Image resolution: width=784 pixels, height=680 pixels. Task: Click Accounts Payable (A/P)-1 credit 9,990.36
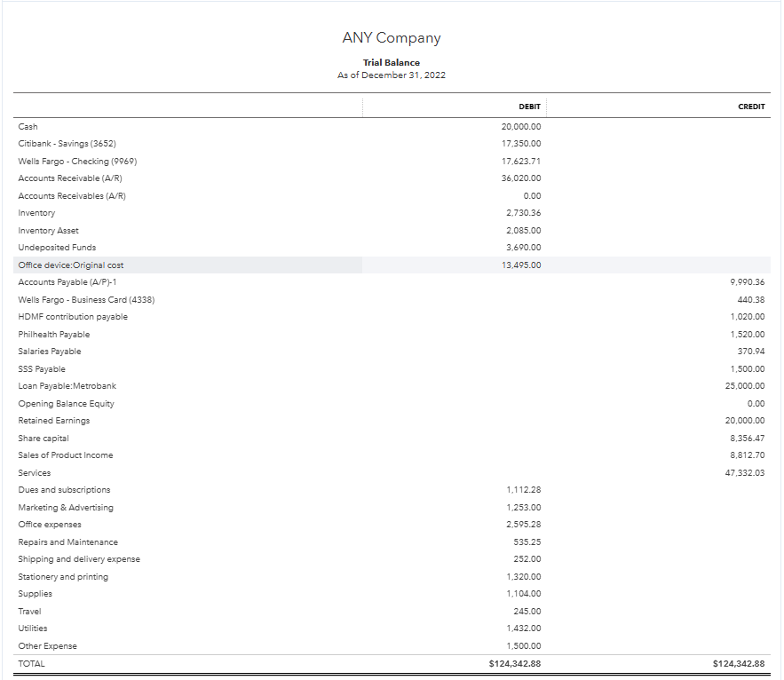pyautogui.click(x=747, y=282)
